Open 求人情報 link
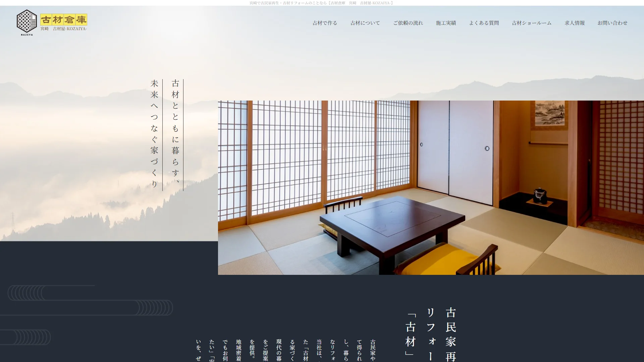The height and width of the screenshot is (362, 644). 574,23
